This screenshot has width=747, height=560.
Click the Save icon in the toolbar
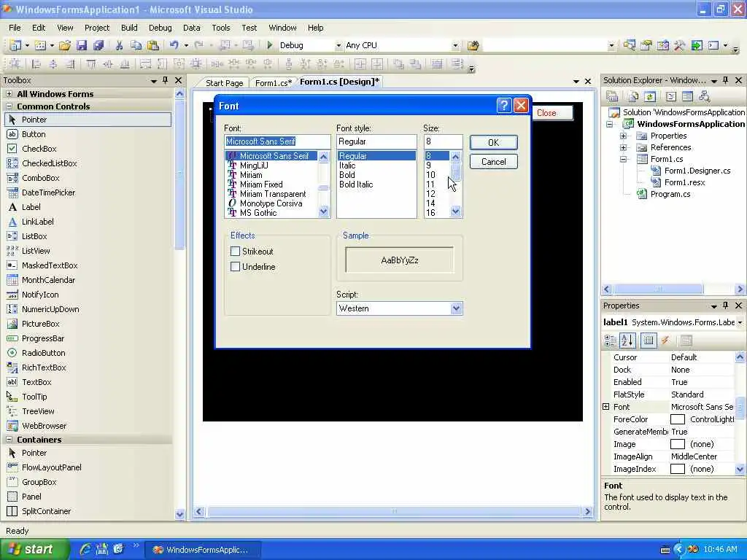(82, 45)
